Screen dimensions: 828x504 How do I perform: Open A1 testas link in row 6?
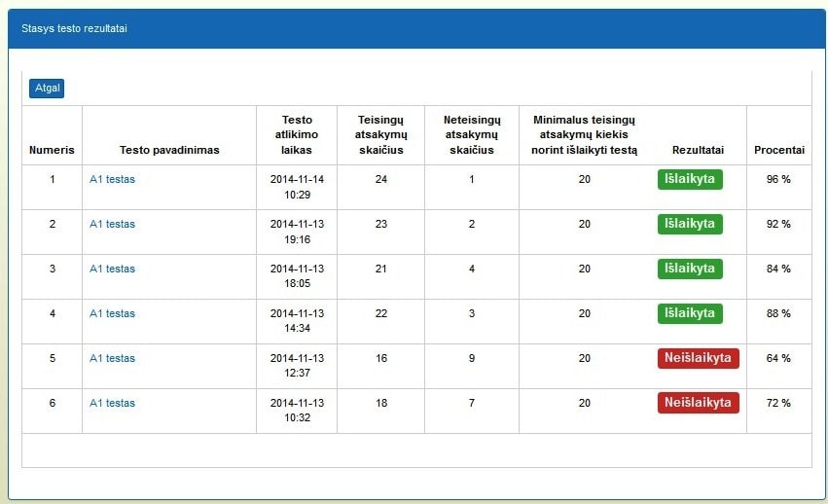[112, 403]
